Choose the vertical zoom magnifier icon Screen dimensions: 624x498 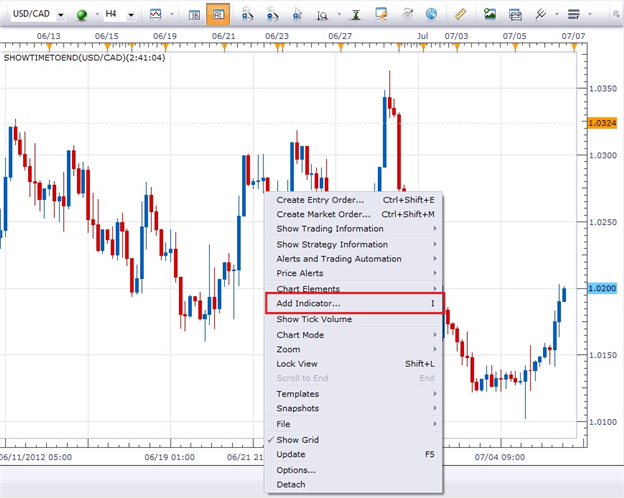coord(322,15)
